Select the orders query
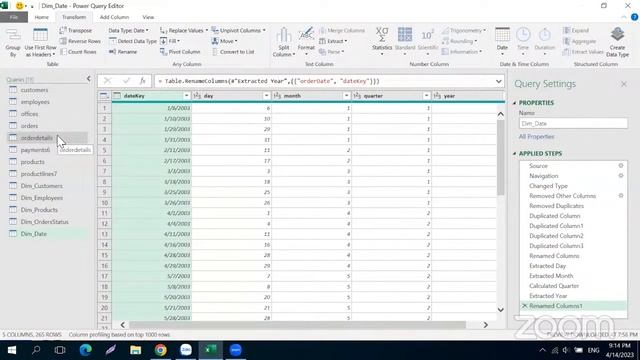The width and height of the screenshot is (640, 360). tap(29, 126)
